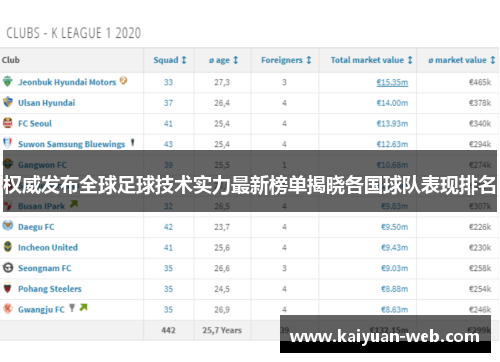Click the Daegu FC crest icon

pyautogui.click(x=7, y=226)
